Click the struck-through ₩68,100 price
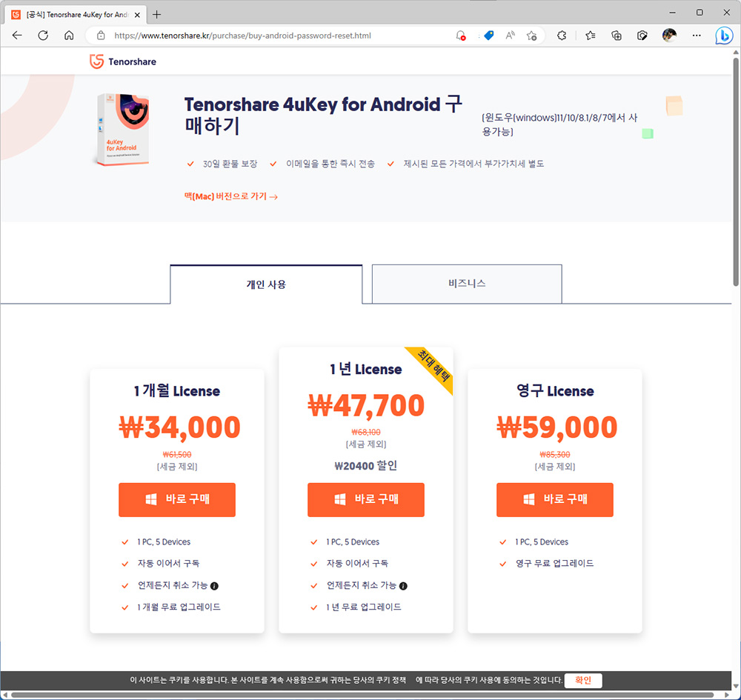Viewport: 741px width, 700px height. click(x=366, y=432)
